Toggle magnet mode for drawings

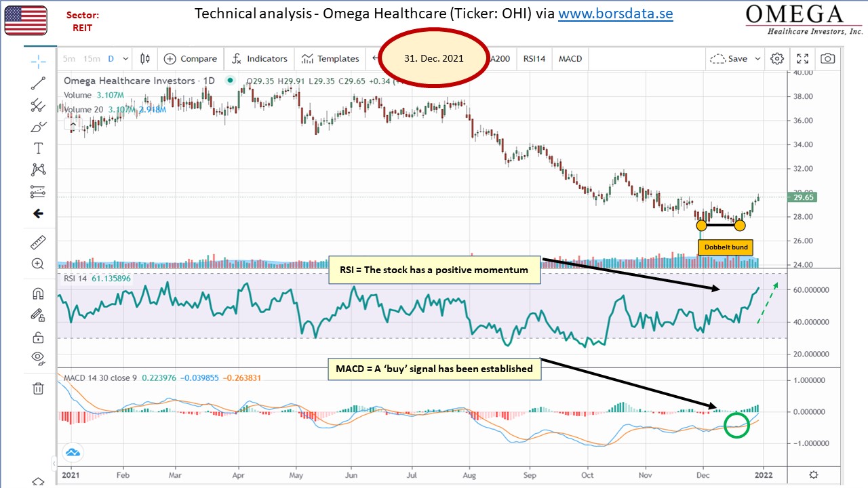pyautogui.click(x=39, y=293)
